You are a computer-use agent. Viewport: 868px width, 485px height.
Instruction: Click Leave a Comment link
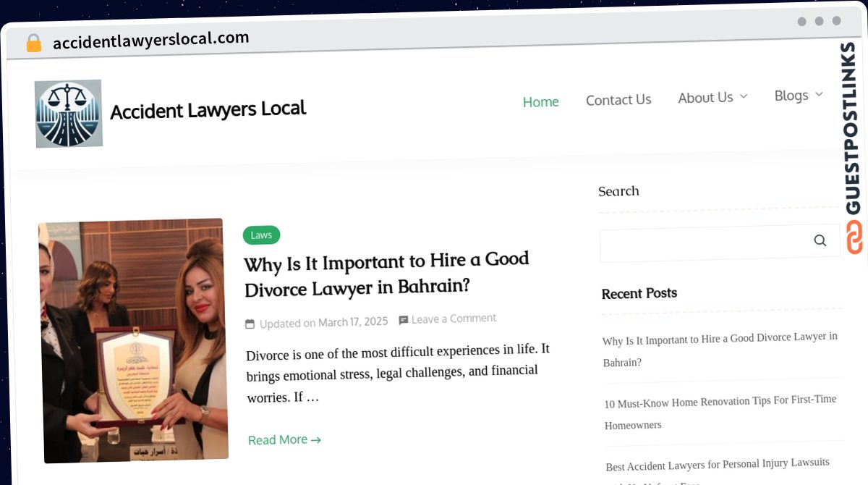454,319
